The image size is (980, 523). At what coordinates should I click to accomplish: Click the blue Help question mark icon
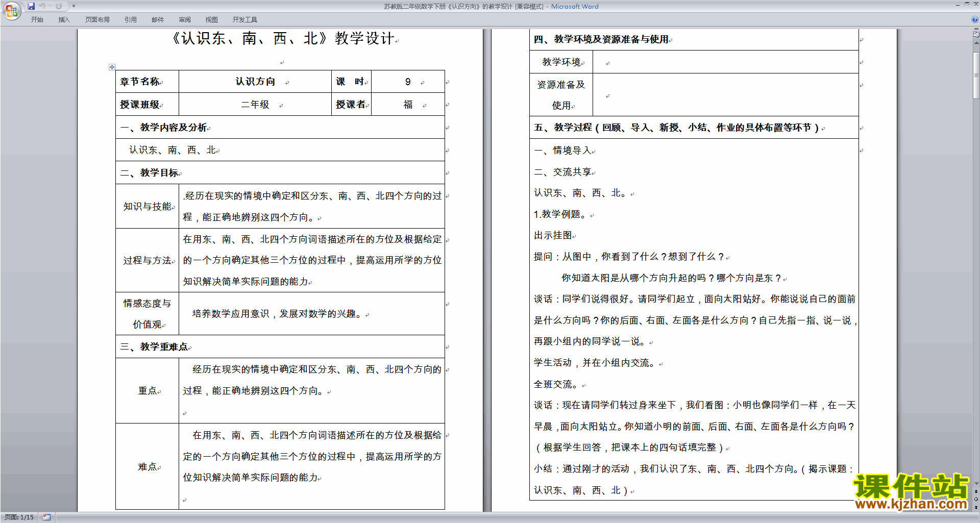[975, 19]
